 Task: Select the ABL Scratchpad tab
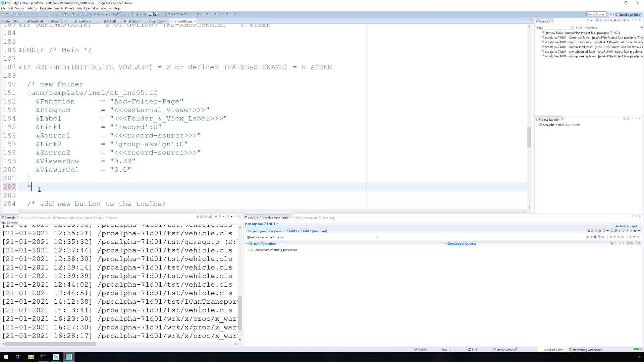pos(306,218)
